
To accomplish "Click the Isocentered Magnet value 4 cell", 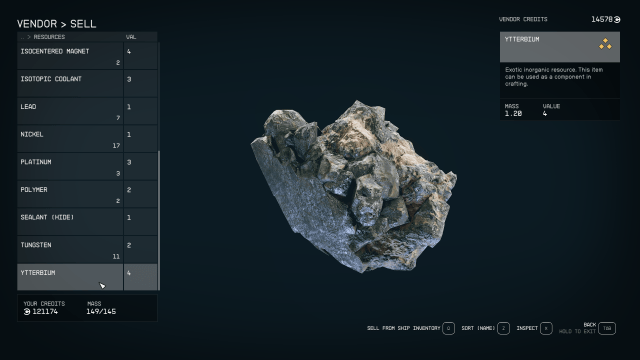I will point(140,56).
